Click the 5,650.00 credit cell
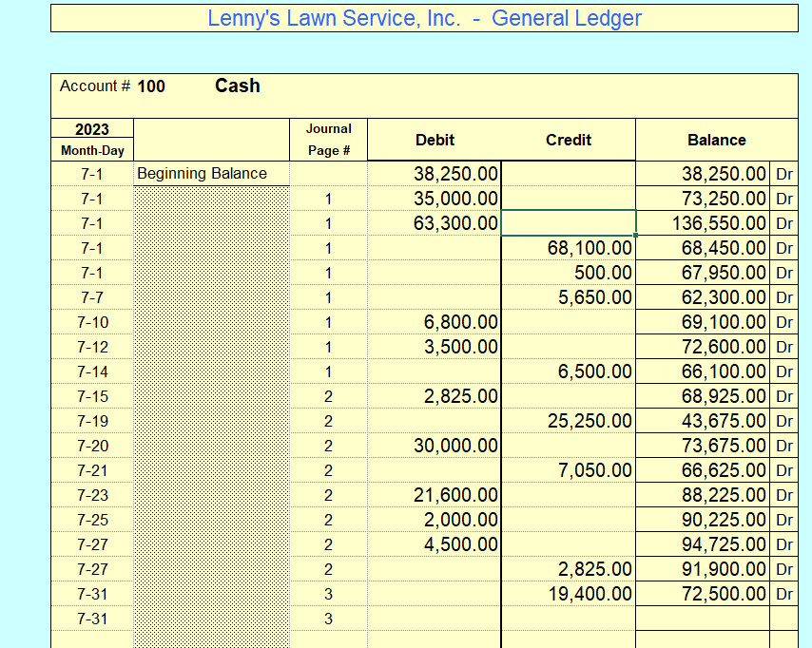The height and width of the screenshot is (648, 812). tap(568, 297)
